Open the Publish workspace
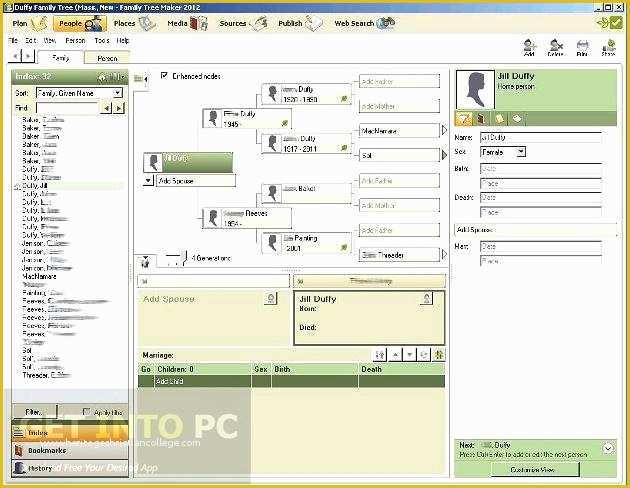This screenshot has height=488, width=630. (x=301, y=24)
